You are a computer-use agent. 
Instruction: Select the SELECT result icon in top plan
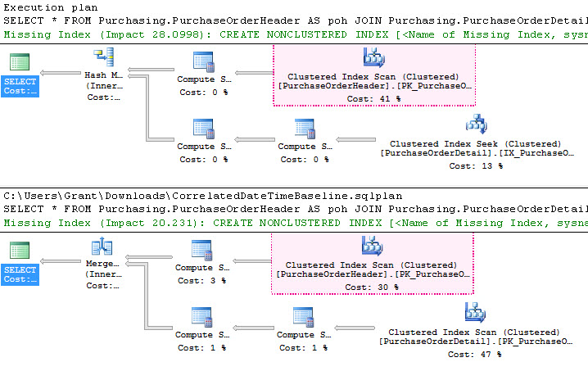[20, 62]
